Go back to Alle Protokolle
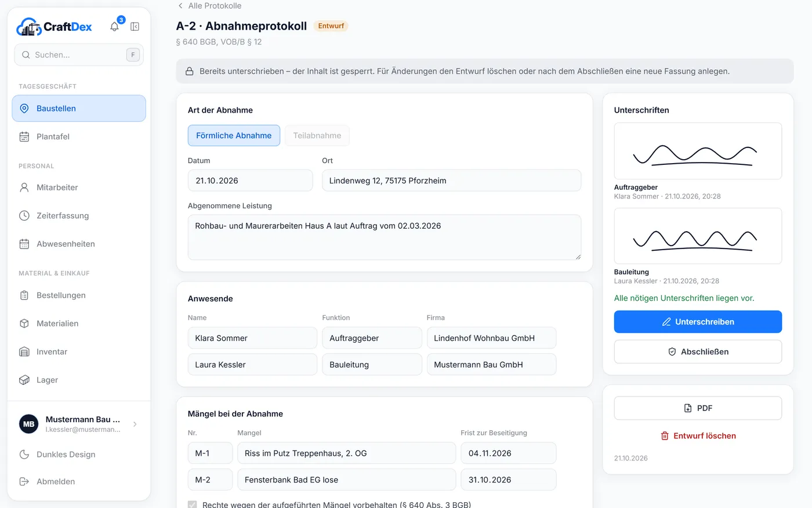 [x=209, y=6]
